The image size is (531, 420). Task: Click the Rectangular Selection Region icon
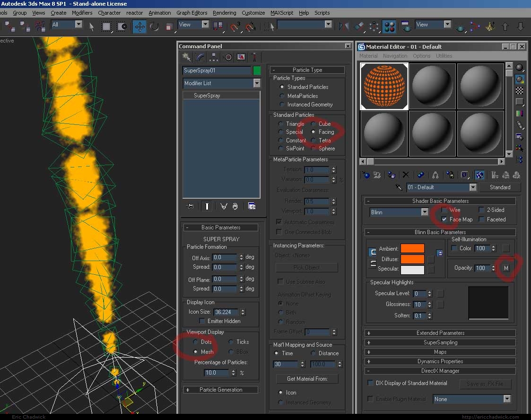click(106, 26)
